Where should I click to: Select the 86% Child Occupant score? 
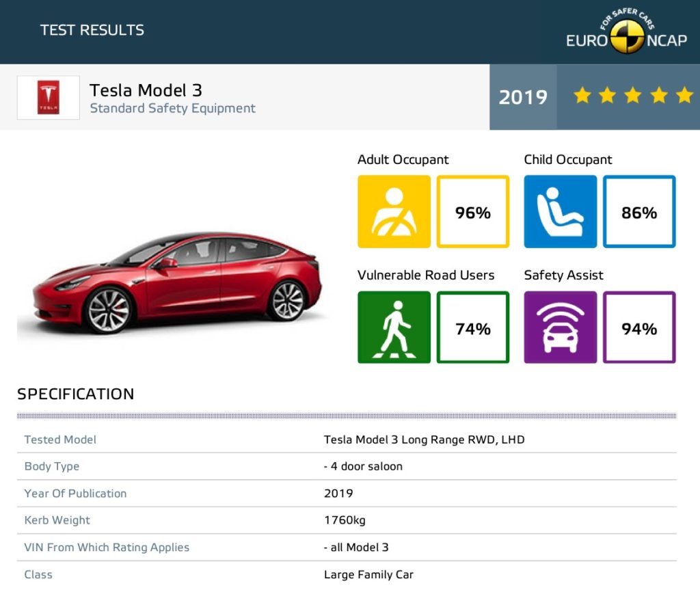tap(639, 211)
